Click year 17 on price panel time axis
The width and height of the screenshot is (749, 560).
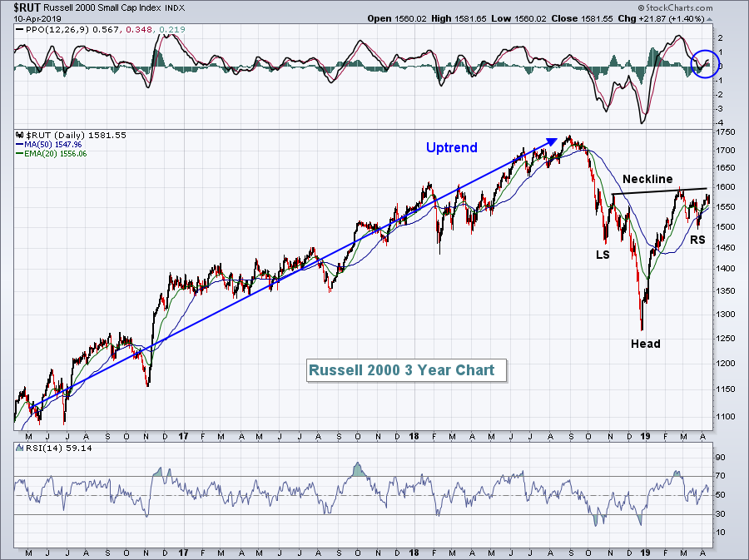[x=183, y=436]
